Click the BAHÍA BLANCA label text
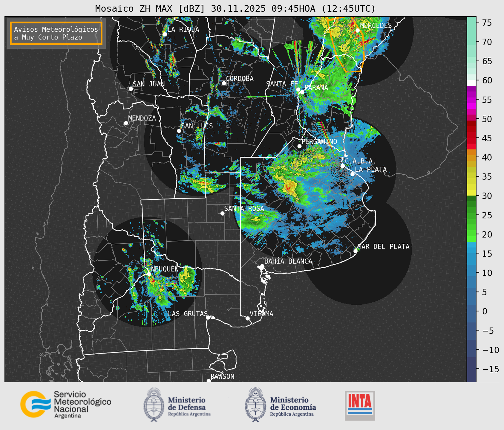The image size is (504, 430). 288,261
